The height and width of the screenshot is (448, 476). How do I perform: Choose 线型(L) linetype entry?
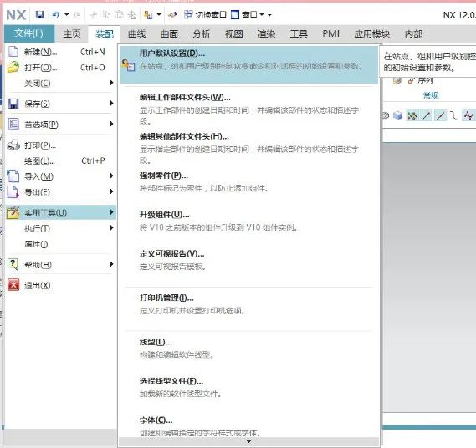tap(248, 354)
